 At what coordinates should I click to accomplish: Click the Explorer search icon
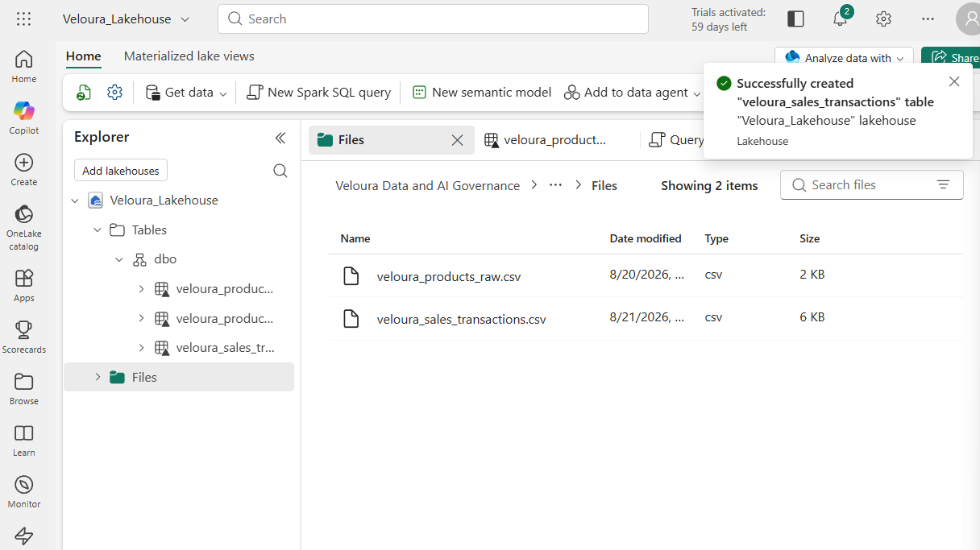pos(280,171)
